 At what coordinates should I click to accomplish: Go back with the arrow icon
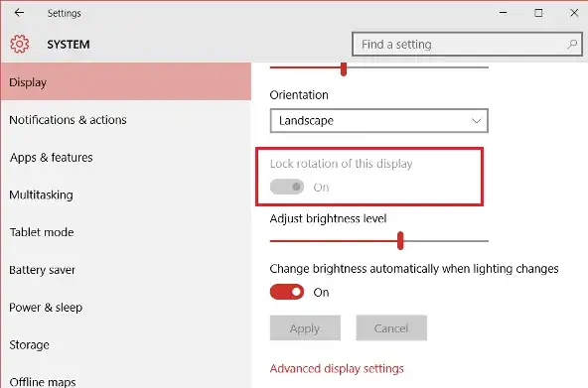[x=19, y=13]
